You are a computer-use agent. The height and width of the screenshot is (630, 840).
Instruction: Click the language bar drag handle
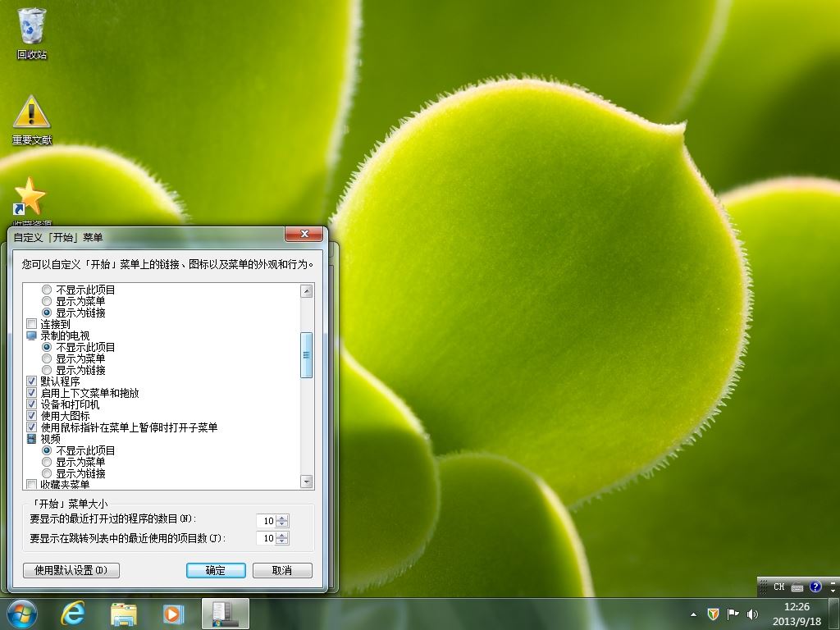tap(764, 587)
